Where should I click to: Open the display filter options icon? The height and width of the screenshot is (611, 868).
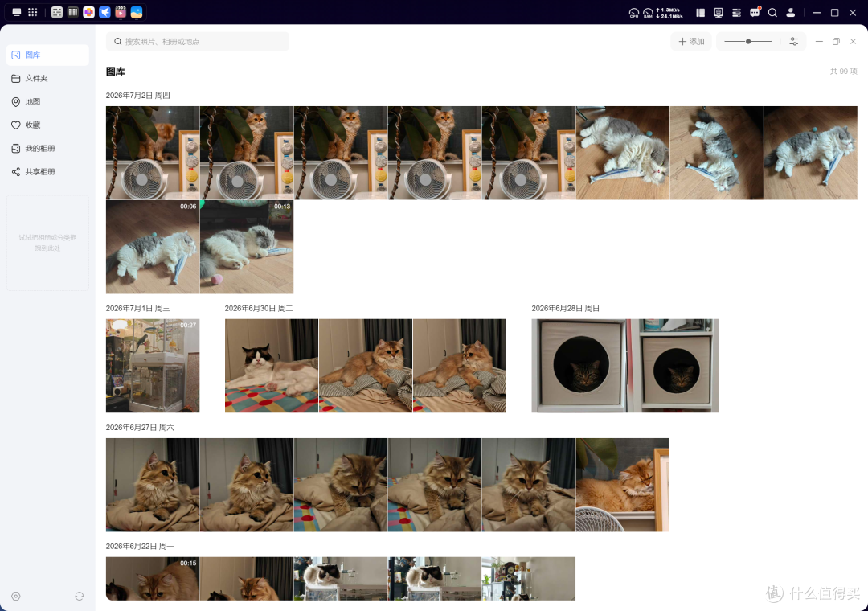click(x=793, y=42)
